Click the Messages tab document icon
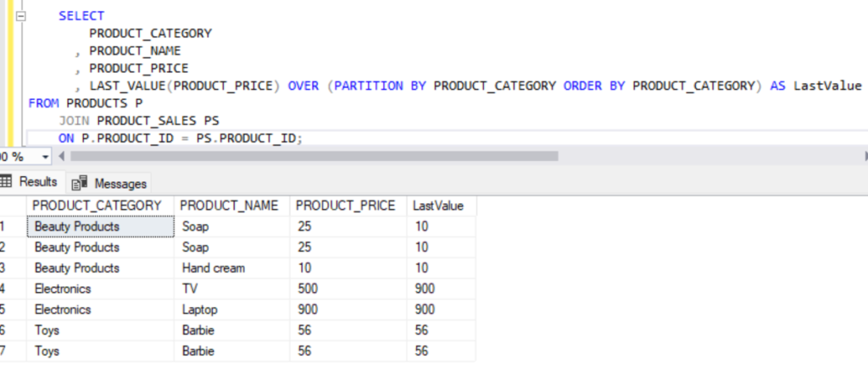 (x=81, y=183)
